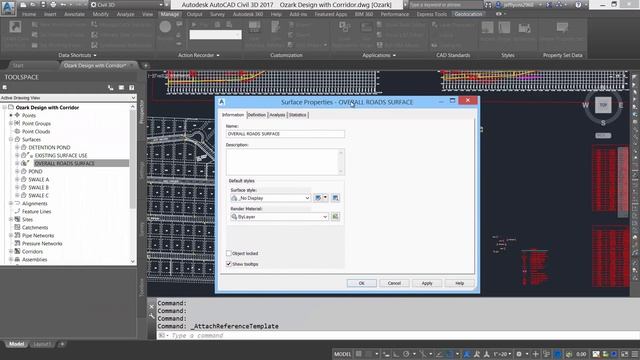Click the Pressure Networks tree icon
640x360 pixels.
pyautogui.click(x=17, y=243)
